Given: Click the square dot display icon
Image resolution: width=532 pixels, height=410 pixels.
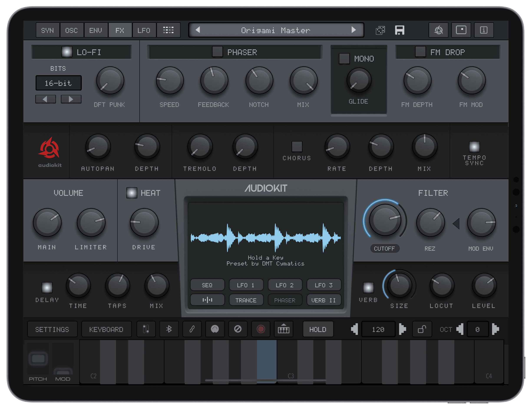Looking at the screenshot, I should pos(461,30).
